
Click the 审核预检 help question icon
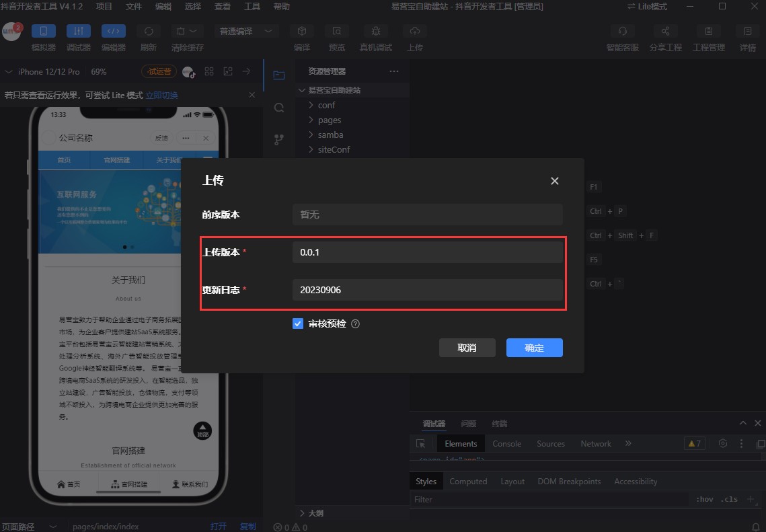point(355,324)
